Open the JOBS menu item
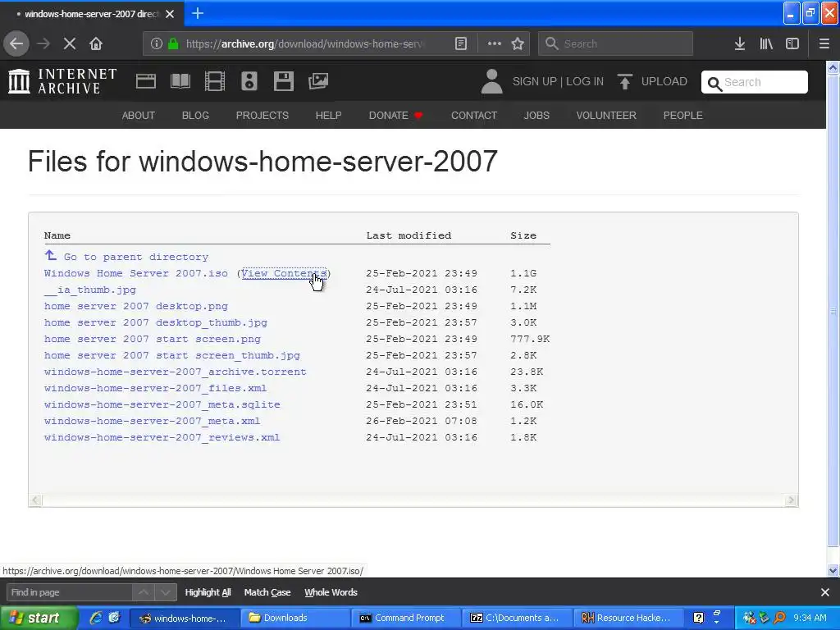Viewport: 840px width, 630px height. pyautogui.click(x=536, y=115)
